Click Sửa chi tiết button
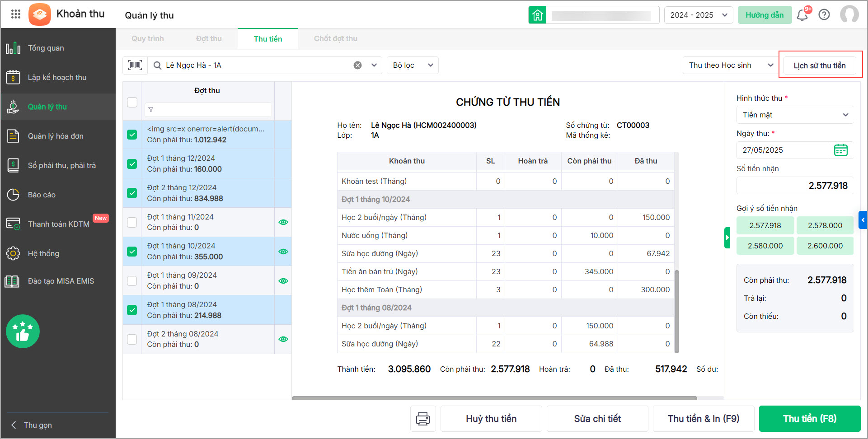 [597, 419]
